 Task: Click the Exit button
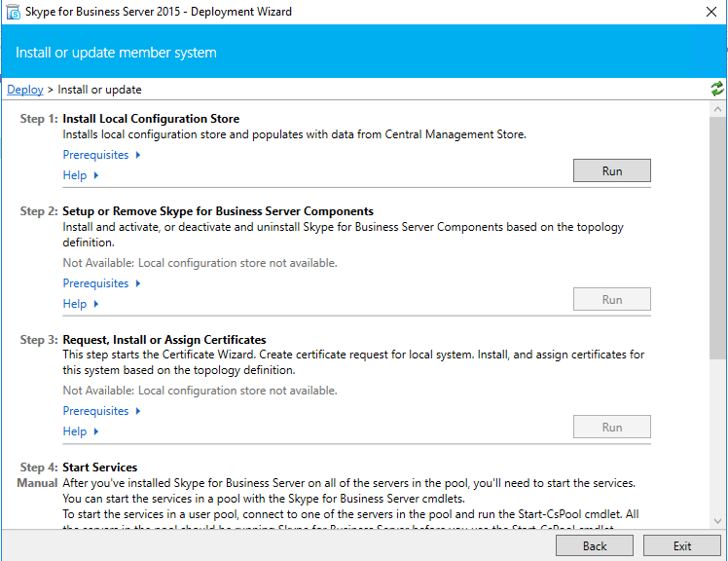click(x=682, y=545)
